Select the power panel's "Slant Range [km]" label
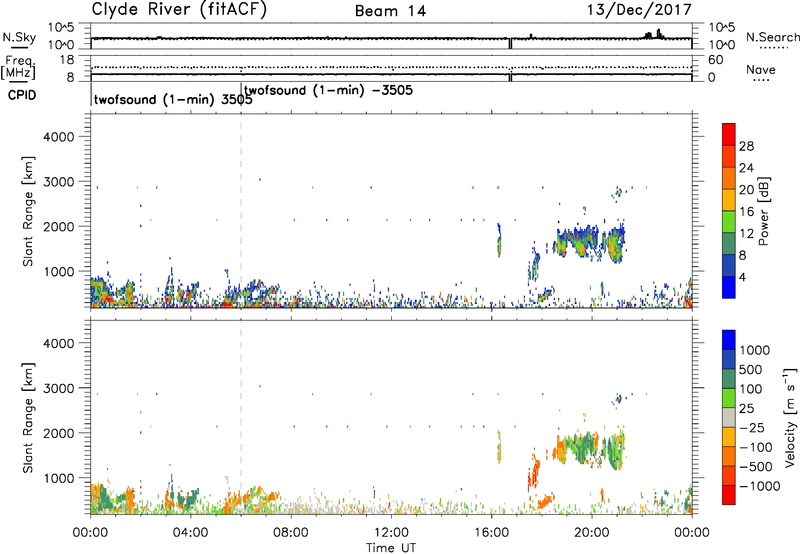The image size is (800, 554). click(28, 211)
